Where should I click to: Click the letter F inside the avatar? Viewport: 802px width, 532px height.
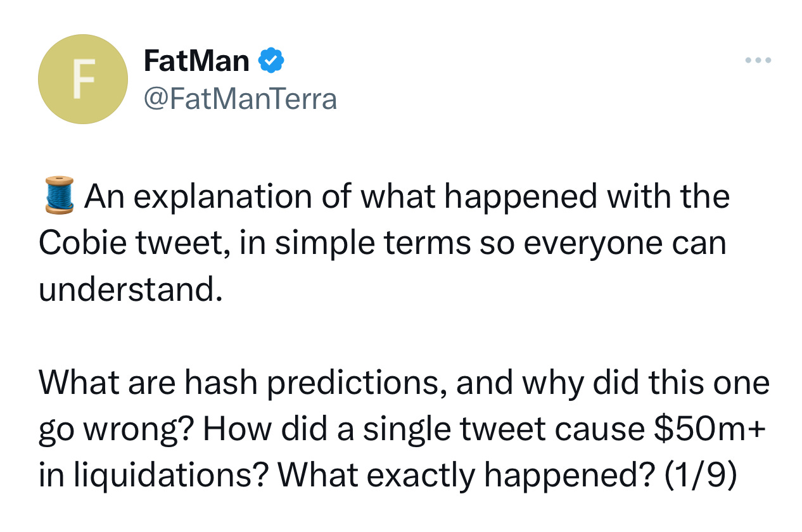[82, 80]
